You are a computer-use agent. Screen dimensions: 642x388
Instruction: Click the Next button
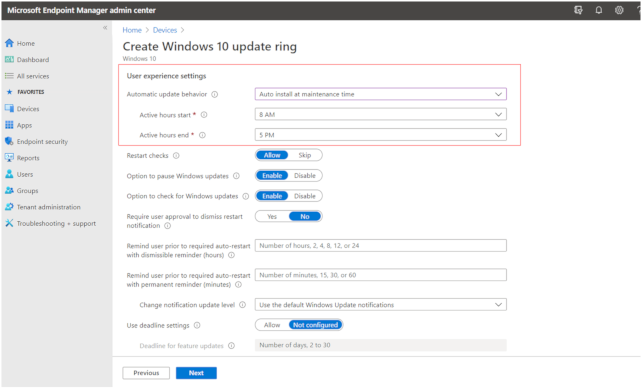[x=196, y=373]
